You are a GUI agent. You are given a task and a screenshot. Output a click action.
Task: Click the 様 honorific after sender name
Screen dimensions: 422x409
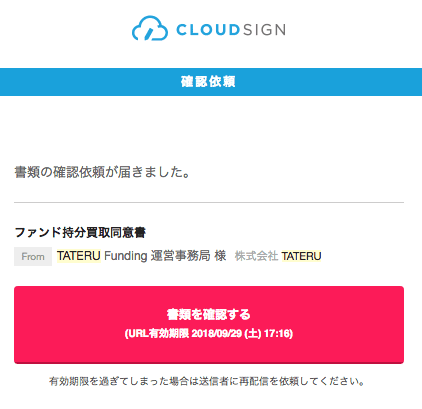(x=220, y=256)
